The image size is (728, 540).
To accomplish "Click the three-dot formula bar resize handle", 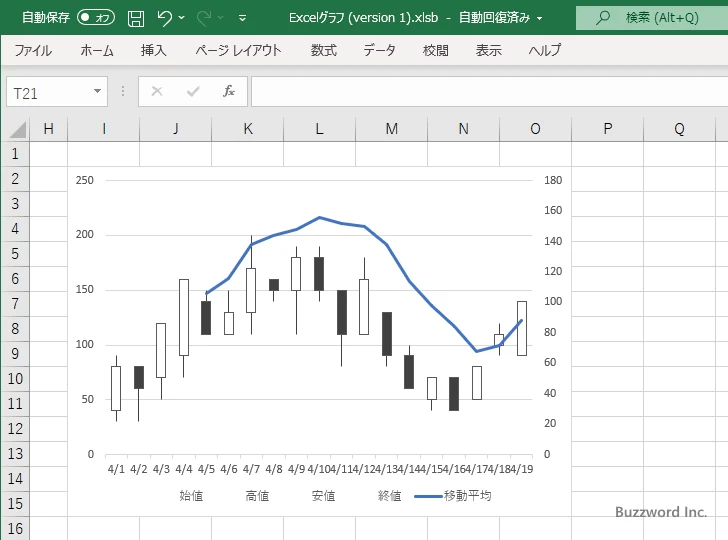I will pos(123,91).
